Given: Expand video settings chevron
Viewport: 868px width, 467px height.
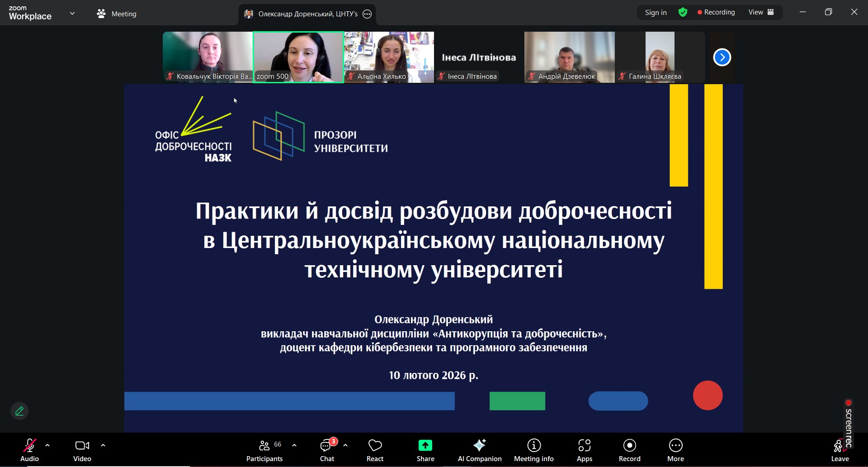Looking at the screenshot, I should 103,446.
